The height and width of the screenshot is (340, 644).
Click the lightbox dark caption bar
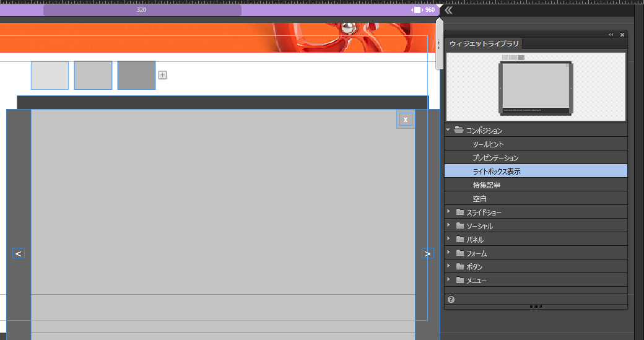pyautogui.click(x=222, y=102)
